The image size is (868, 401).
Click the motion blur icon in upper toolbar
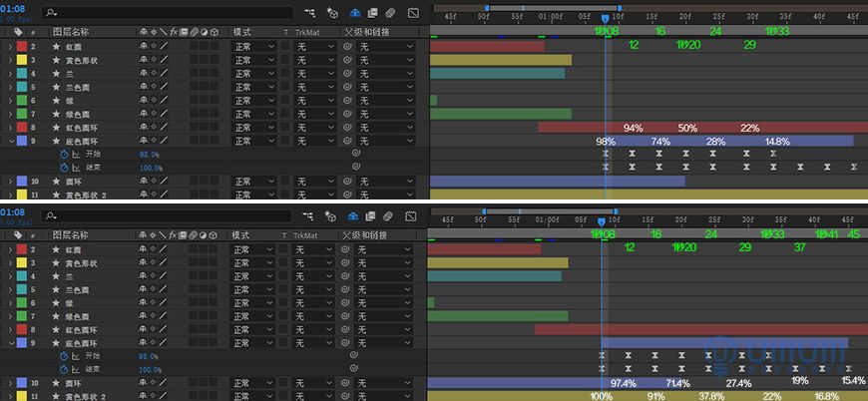[x=389, y=13]
